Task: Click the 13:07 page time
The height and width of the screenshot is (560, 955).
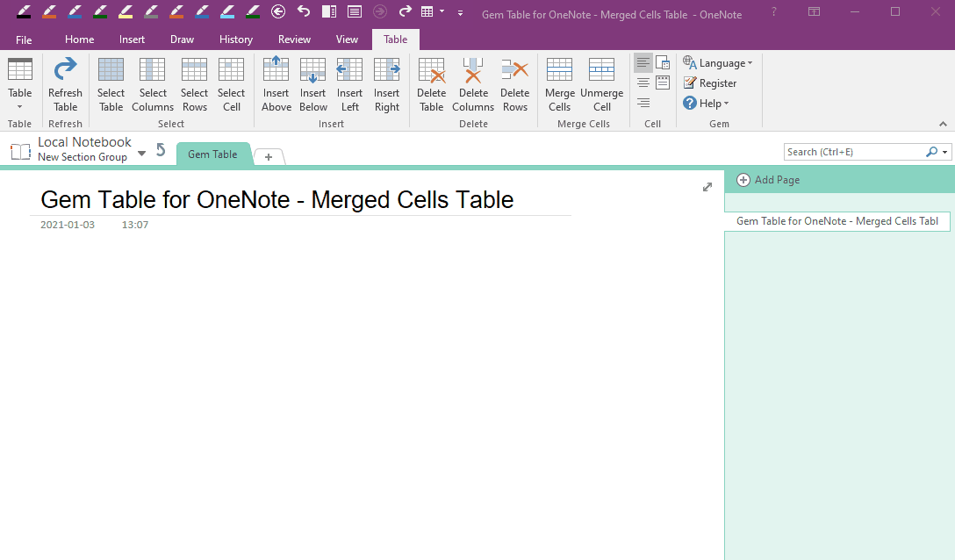Action: (134, 225)
